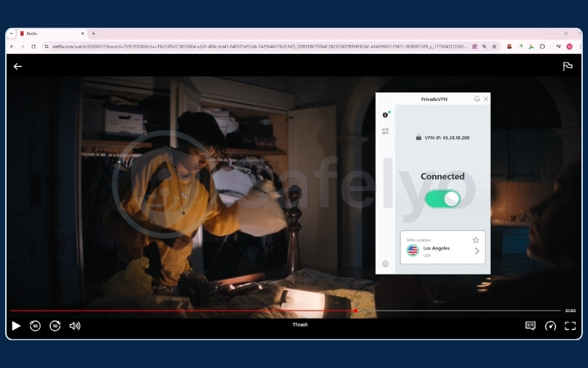Resume playback with the play button
588x368 pixels.
tap(15, 325)
